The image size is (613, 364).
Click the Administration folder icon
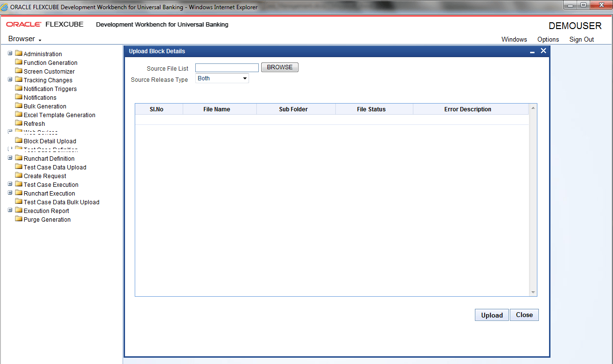(19, 54)
